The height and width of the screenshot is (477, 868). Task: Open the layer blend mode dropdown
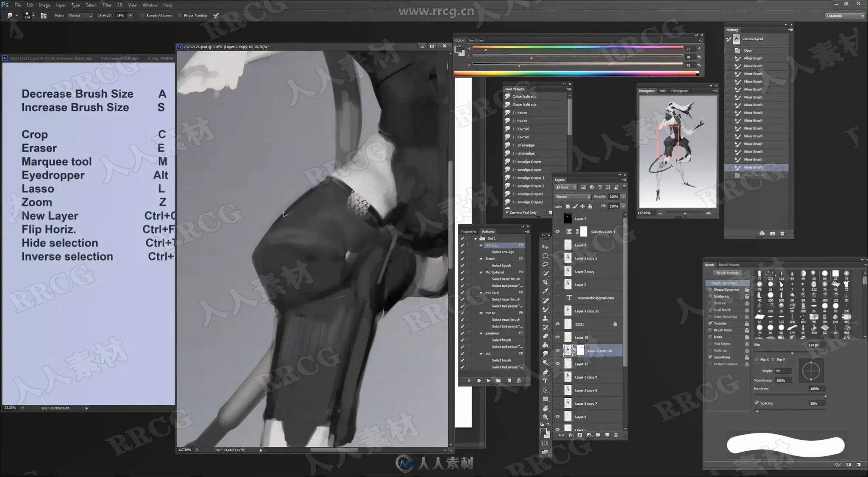point(573,197)
